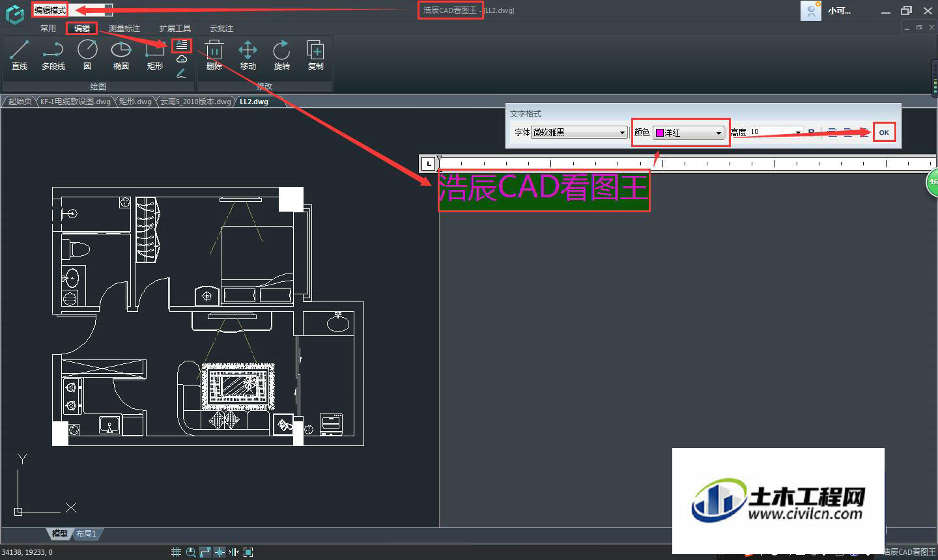Click the L tab-stop marker on ruler
The image size is (938, 560).
[x=429, y=163]
